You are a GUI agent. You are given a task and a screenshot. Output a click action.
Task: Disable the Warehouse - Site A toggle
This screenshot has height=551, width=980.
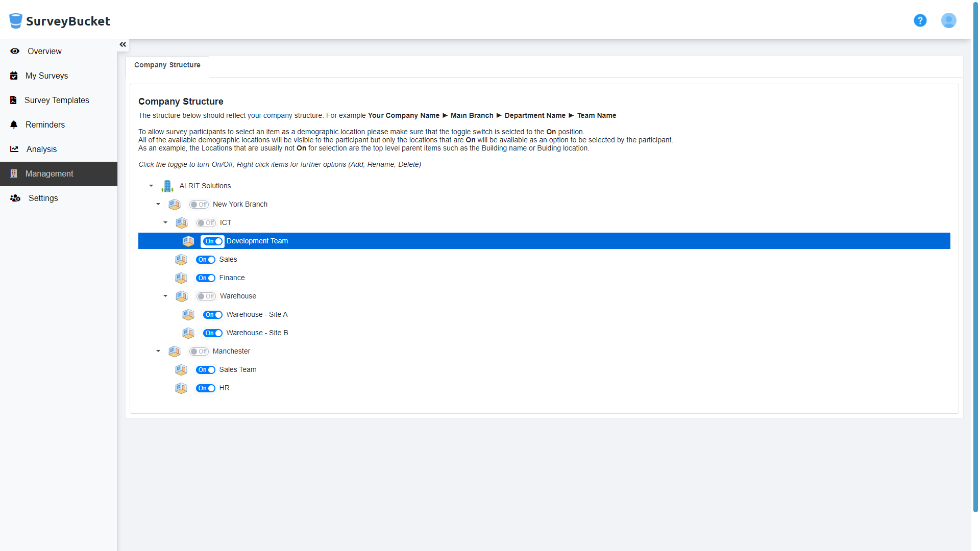pyautogui.click(x=213, y=315)
